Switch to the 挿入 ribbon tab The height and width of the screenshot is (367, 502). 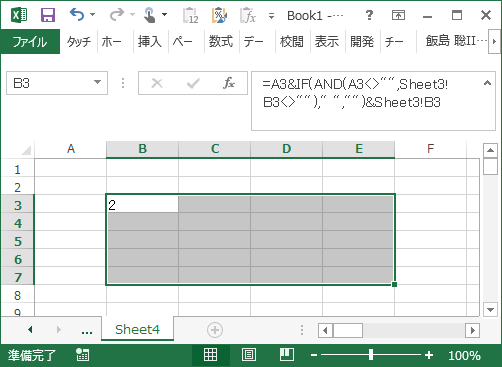(x=149, y=42)
